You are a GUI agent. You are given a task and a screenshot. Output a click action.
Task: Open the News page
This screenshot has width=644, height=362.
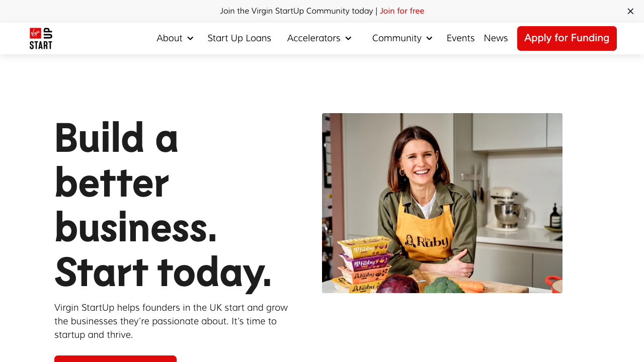pyautogui.click(x=496, y=38)
